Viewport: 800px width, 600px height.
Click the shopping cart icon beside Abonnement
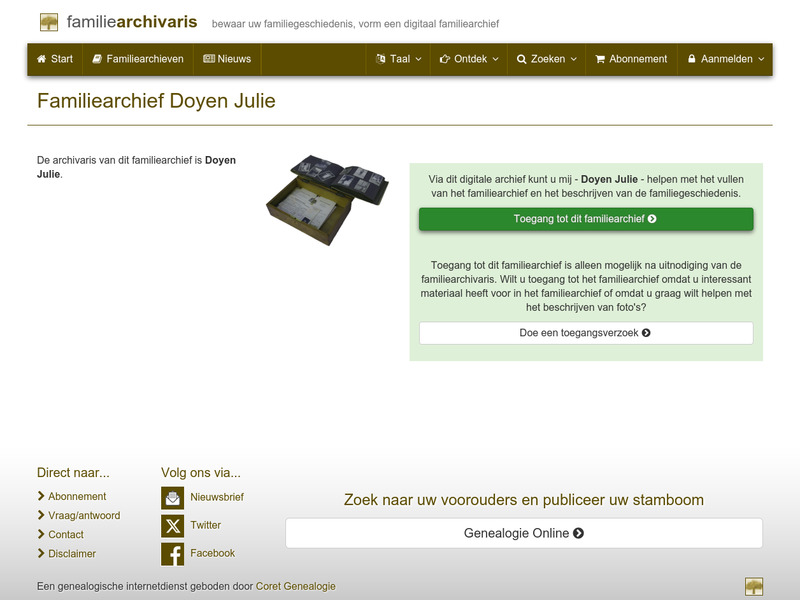click(x=599, y=59)
